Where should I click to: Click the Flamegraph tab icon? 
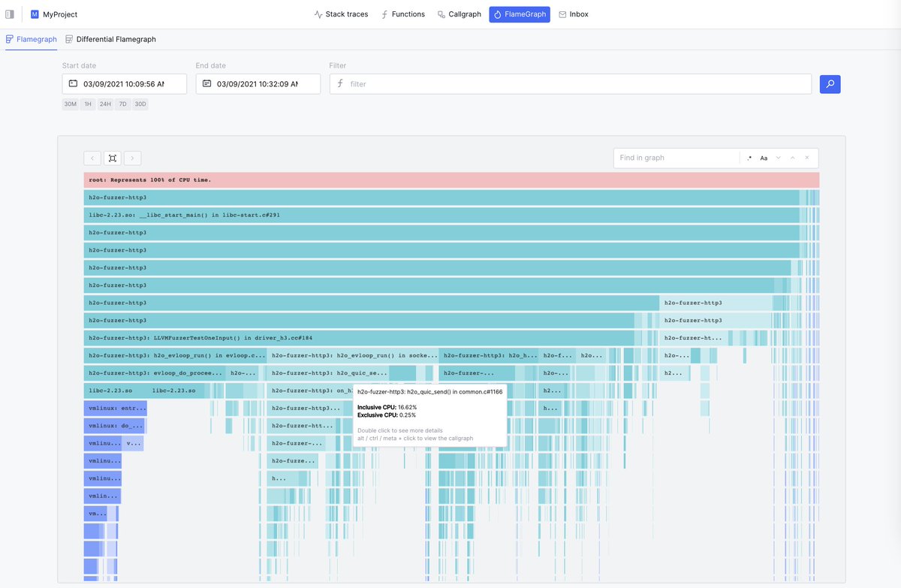click(10, 39)
